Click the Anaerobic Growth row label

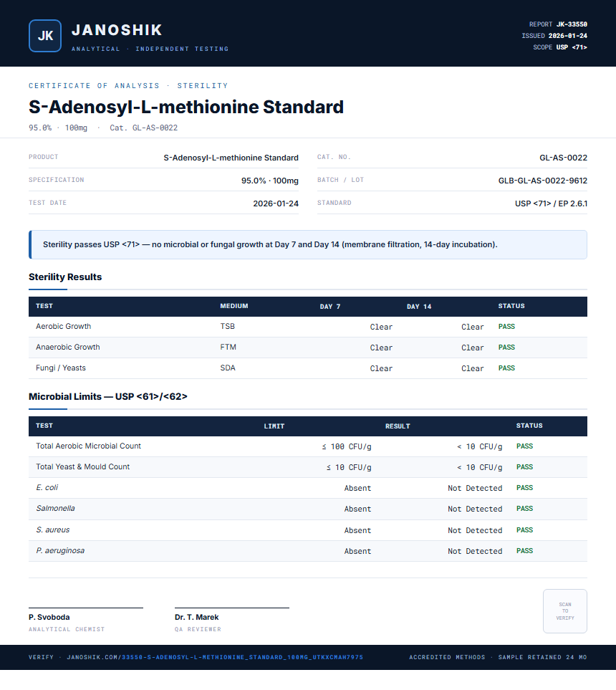pos(68,347)
